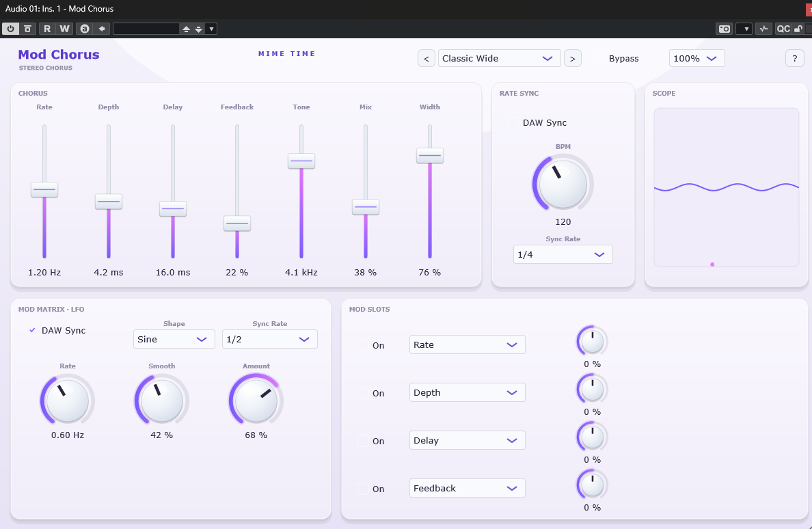Toggle the plugin power button

coord(10,29)
